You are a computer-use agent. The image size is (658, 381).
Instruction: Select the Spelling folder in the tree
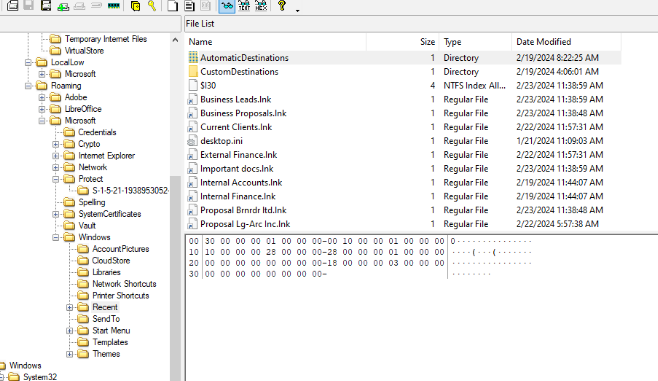point(91,202)
